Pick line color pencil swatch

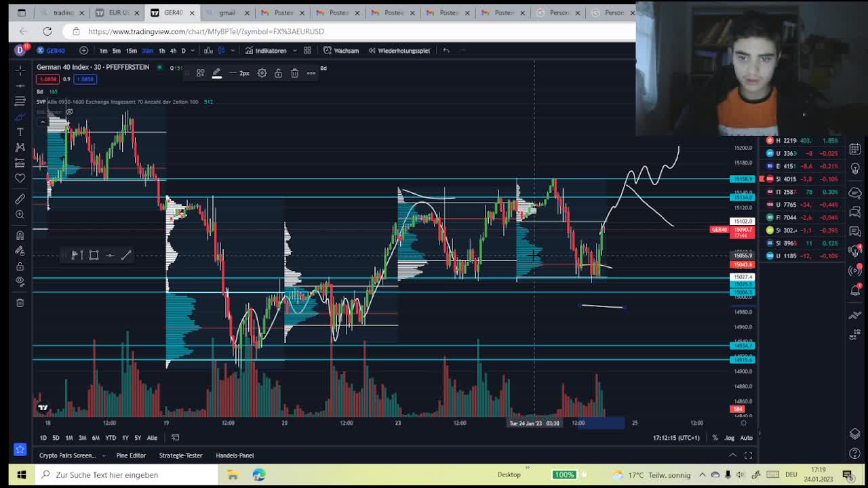click(217, 73)
